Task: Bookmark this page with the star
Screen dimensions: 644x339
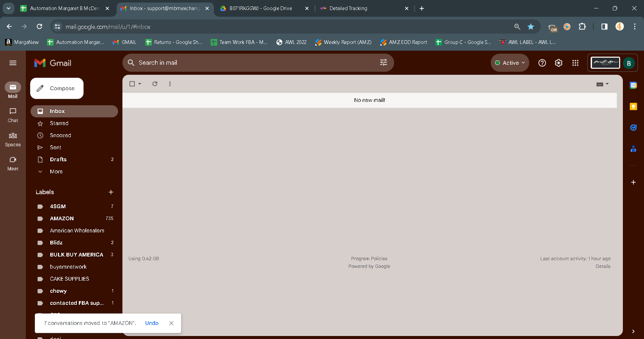Action: (531, 26)
